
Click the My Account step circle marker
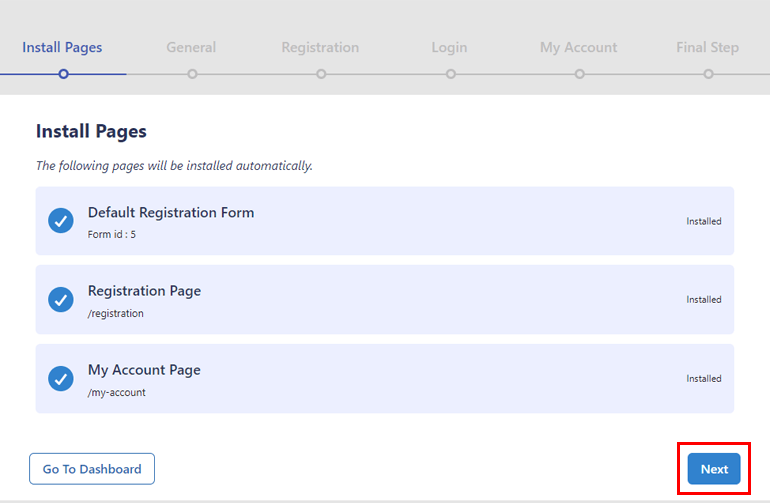[580, 74]
